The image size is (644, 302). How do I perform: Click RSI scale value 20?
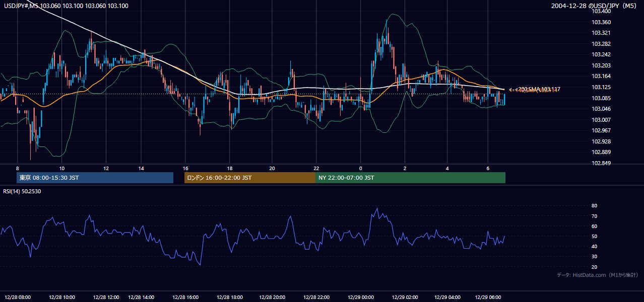594,267
